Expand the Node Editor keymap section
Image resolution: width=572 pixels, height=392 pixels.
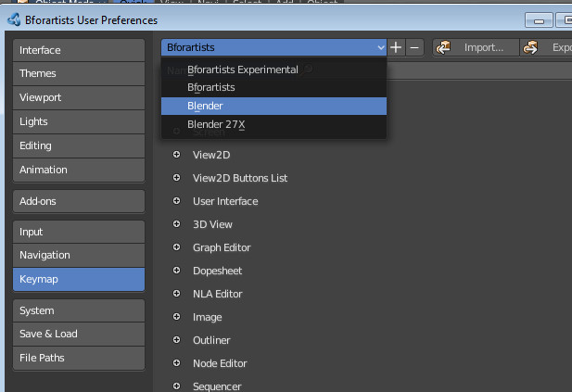click(x=176, y=363)
